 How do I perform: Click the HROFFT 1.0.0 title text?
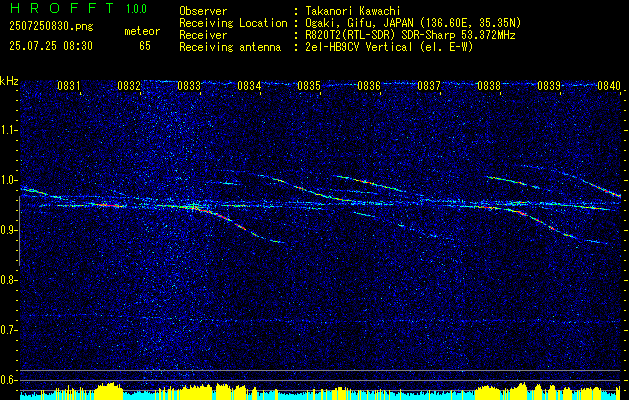point(78,8)
